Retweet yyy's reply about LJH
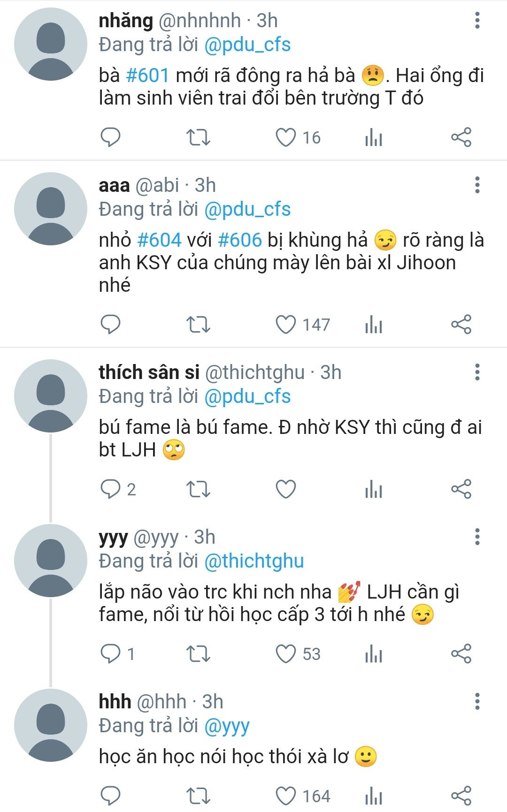 (198, 654)
